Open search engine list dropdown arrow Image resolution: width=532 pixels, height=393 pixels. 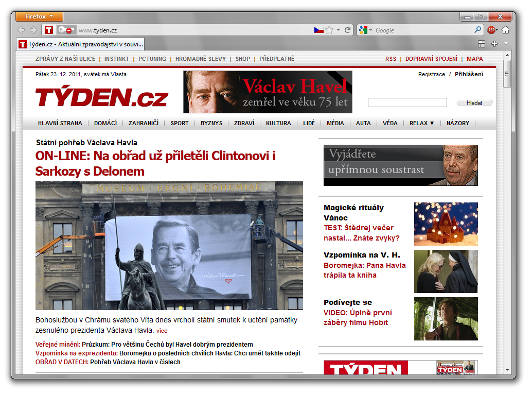point(370,30)
